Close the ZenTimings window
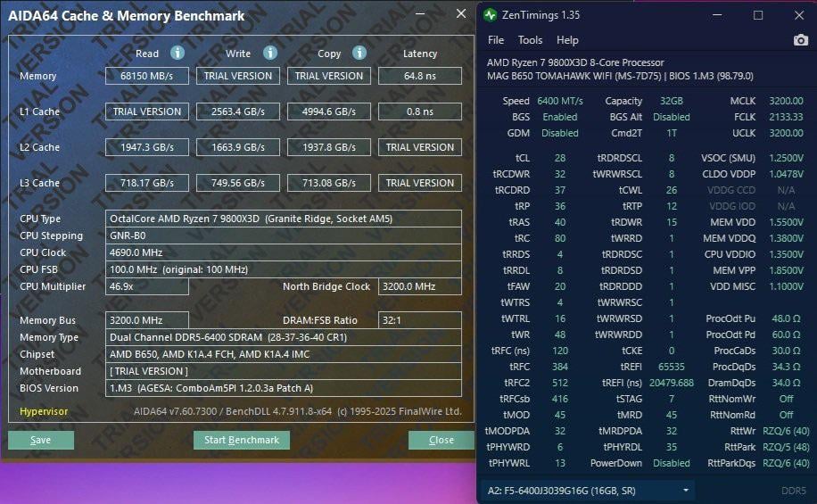Image resolution: width=817 pixels, height=504 pixels. [799, 15]
